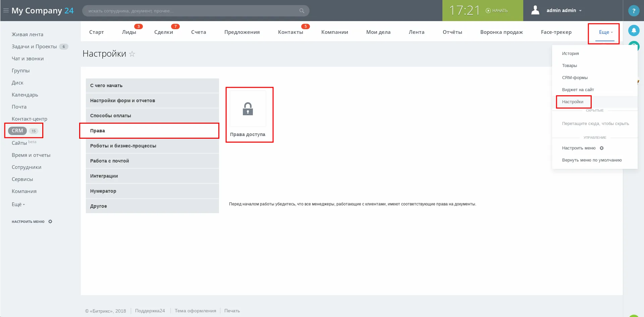The height and width of the screenshot is (317, 644).
Task: Focus the employee and document search field
Action: click(191, 11)
